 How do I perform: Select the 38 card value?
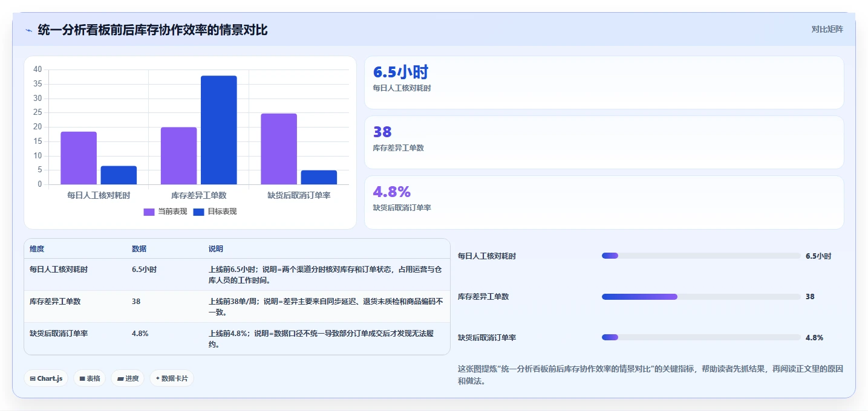point(382,132)
